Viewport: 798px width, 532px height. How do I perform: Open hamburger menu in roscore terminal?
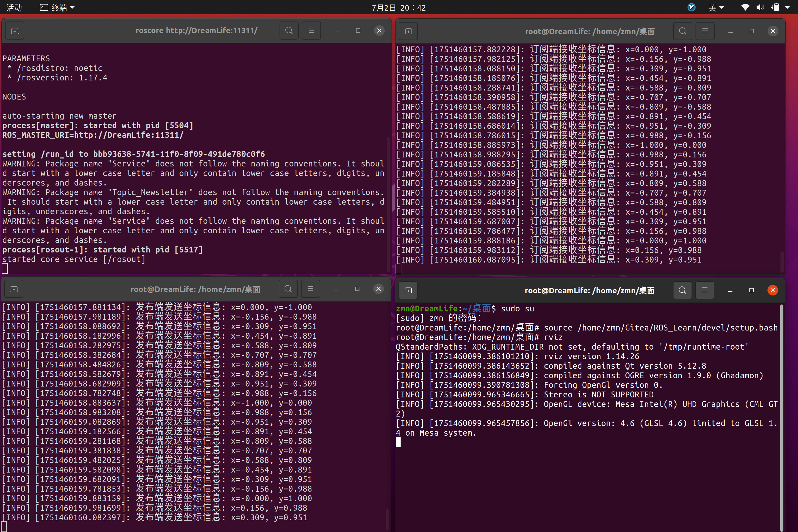pyautogui.click(x=311, y=31)
